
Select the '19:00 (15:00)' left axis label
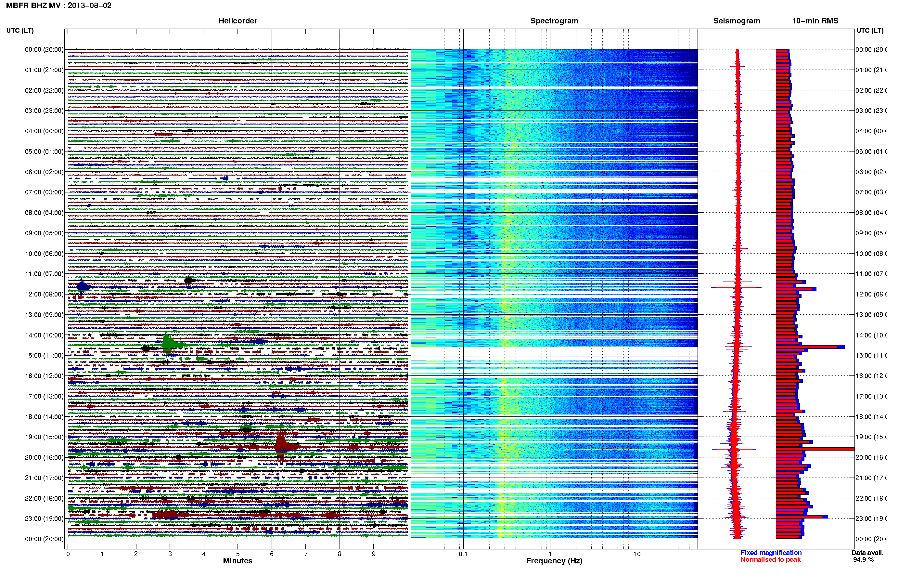coord(44,437)
